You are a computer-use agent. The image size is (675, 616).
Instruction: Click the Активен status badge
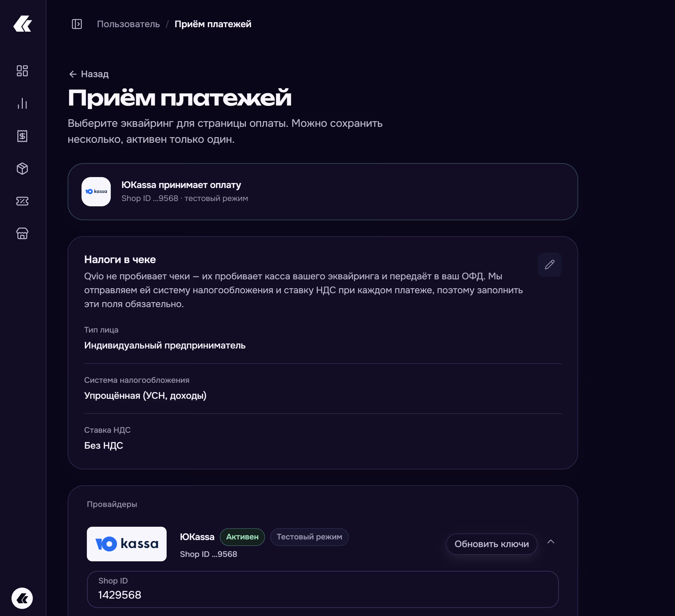coord(243,537)
